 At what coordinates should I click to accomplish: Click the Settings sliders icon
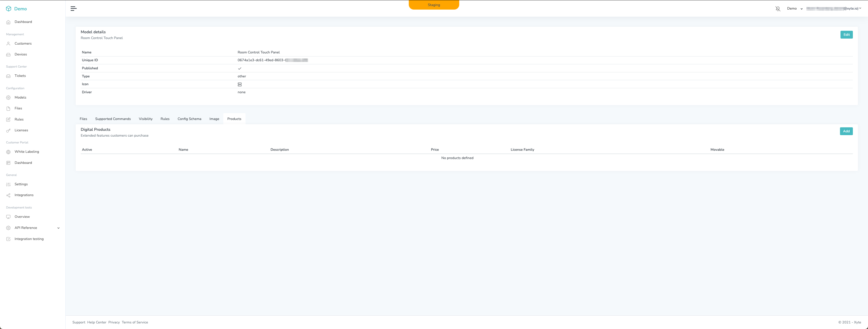click(8, 184)
